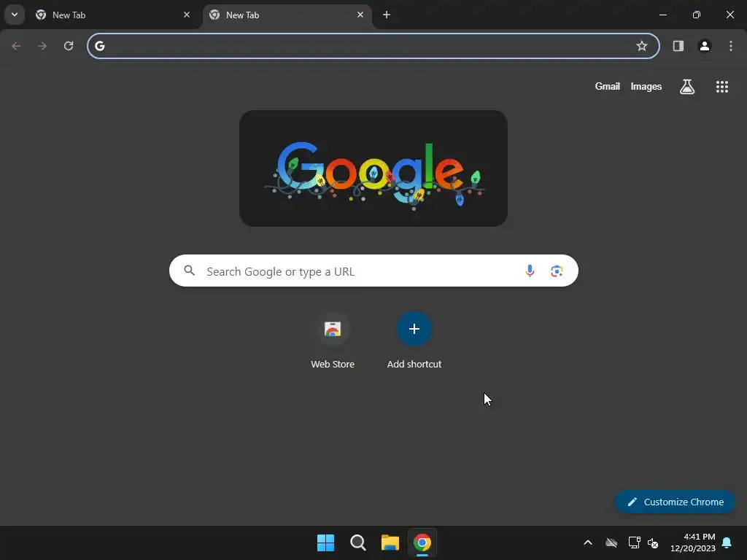Click the magnifier icon in search box
The width and height of the screenshot is (747, 560).
pyautogui.click(x=189, y=271)
